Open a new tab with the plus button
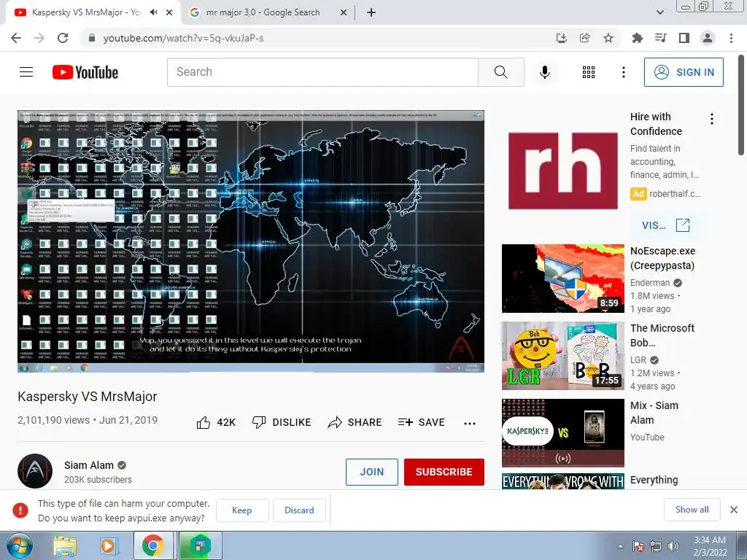The image size is (747, 560). (x=371, y=12)
